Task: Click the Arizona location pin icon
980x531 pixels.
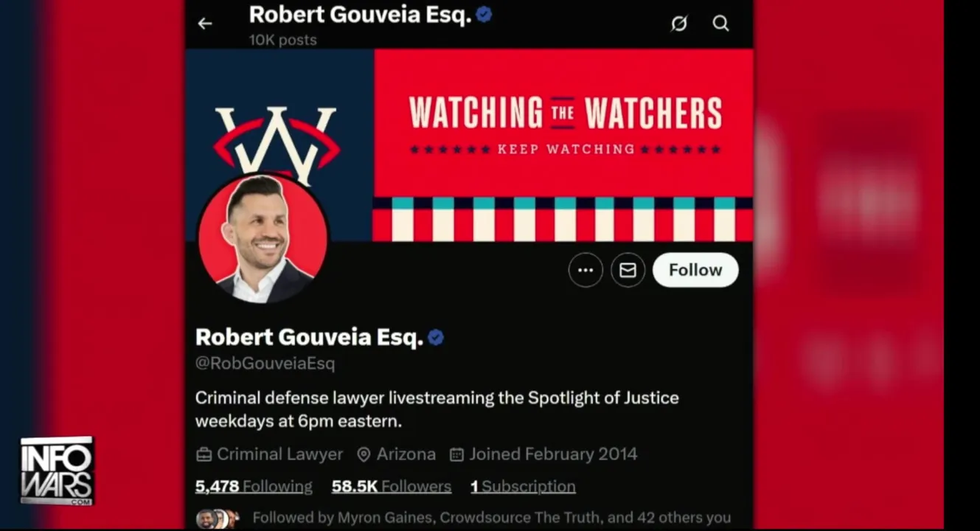Action: point(364,454)
